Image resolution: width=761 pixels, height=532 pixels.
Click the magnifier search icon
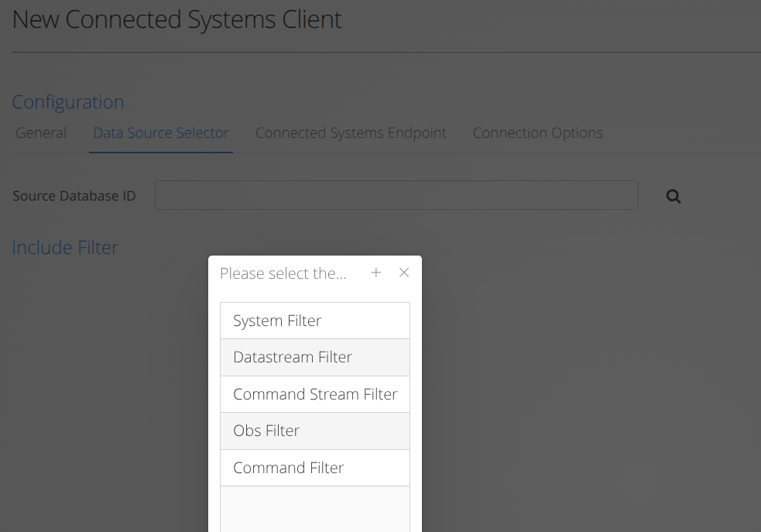click(674, 197)
